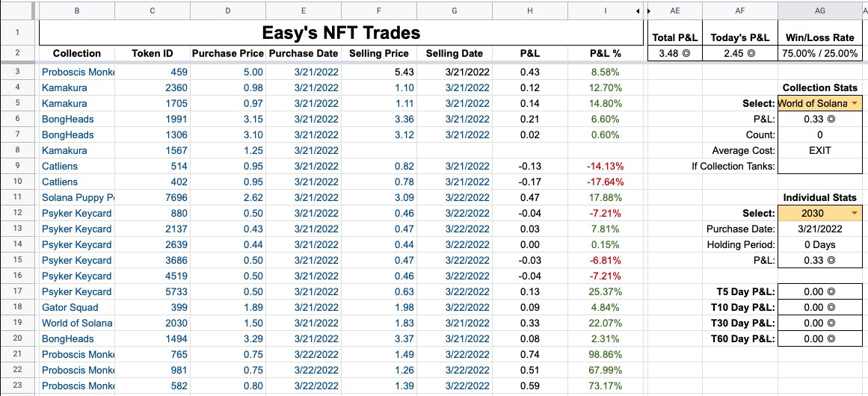Click the 0.74 P&L cell
Screen dimensions: 868x396
click(530, 354)
